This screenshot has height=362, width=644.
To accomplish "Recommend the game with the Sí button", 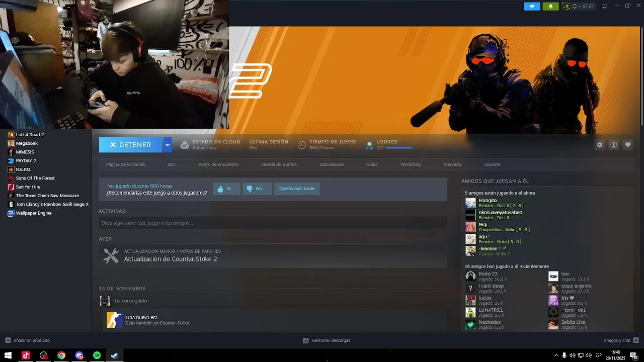I will [x=226, y=189].
